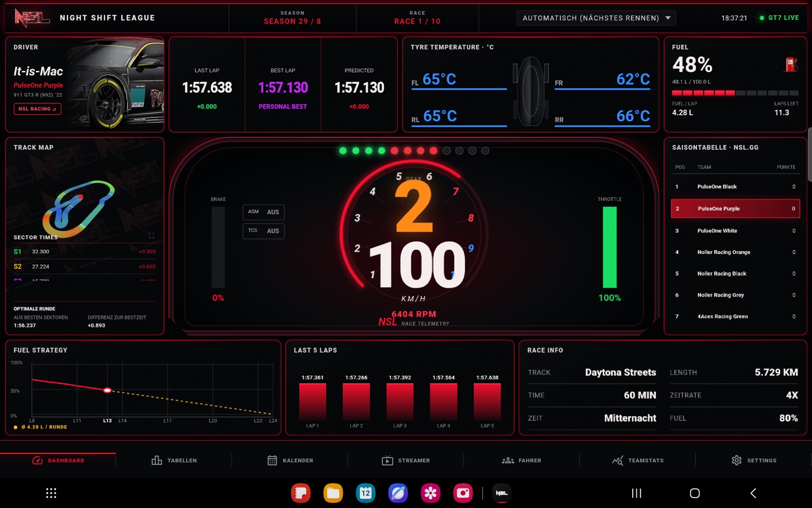Click the red fuel pump icon
Viewport: 812px width, 508px height.
pos(791,64)
